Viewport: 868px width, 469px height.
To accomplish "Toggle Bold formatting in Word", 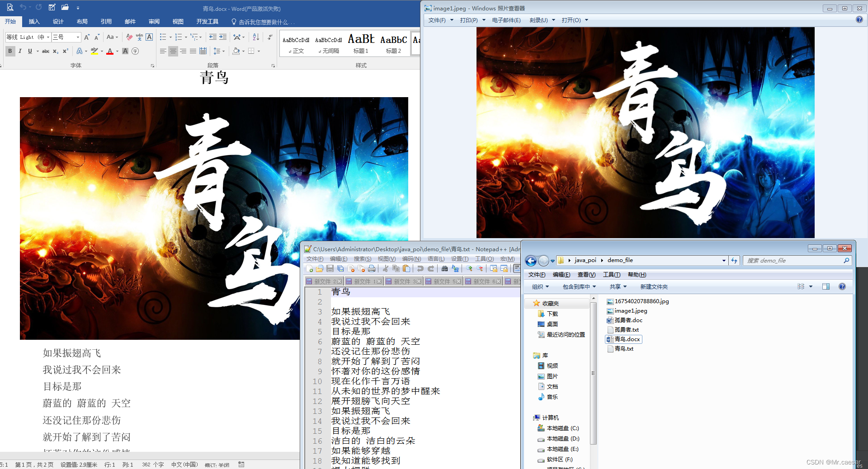I will point(10,51).
